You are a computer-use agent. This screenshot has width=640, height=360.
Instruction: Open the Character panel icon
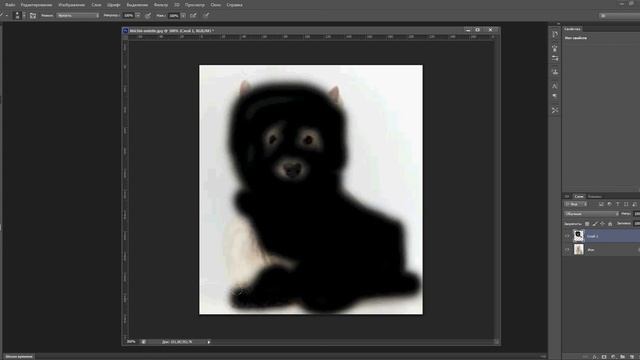click(555, 86)
